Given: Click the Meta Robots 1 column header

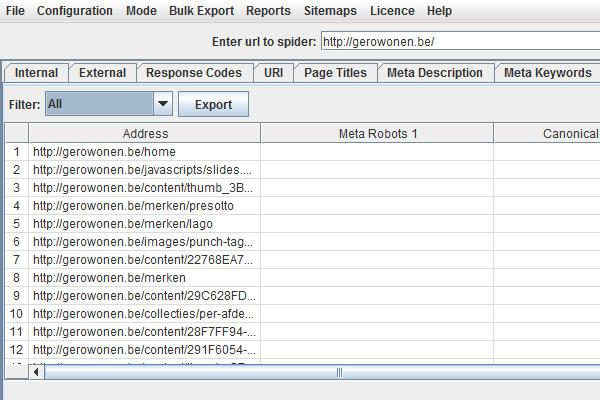Looking at the screenshot, I should [377, 133].
